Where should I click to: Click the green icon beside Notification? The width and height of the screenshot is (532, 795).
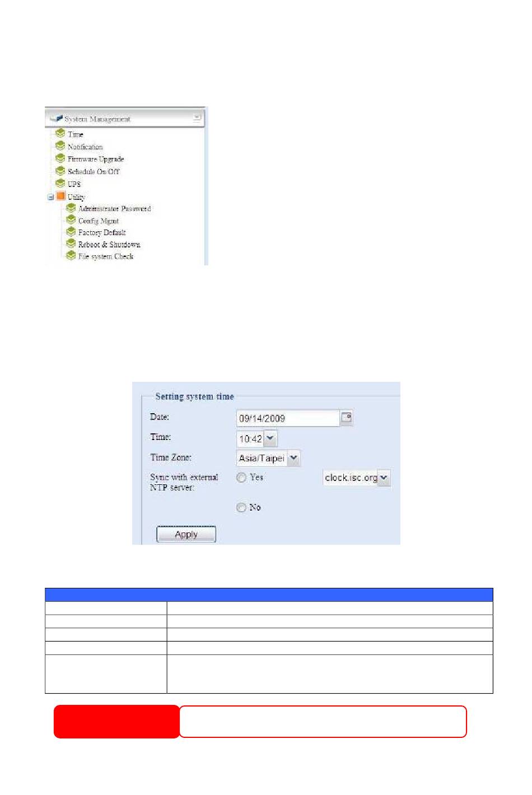point(60,146)
